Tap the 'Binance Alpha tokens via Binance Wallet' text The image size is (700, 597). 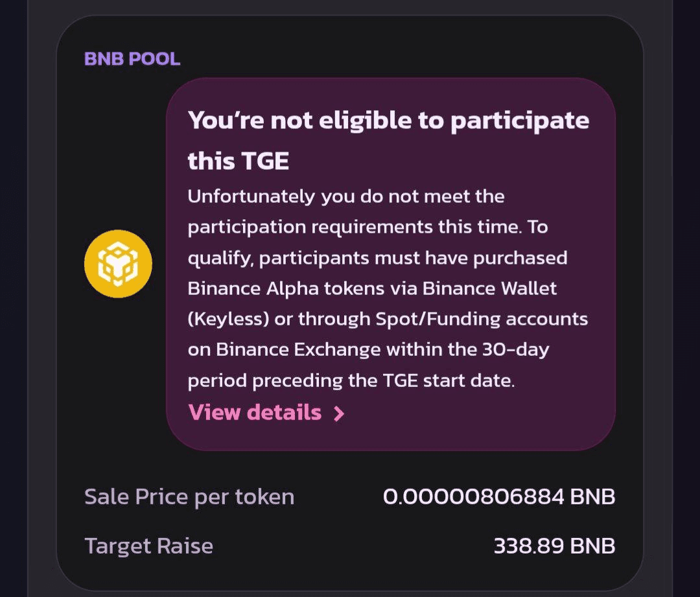coord(372,288)
